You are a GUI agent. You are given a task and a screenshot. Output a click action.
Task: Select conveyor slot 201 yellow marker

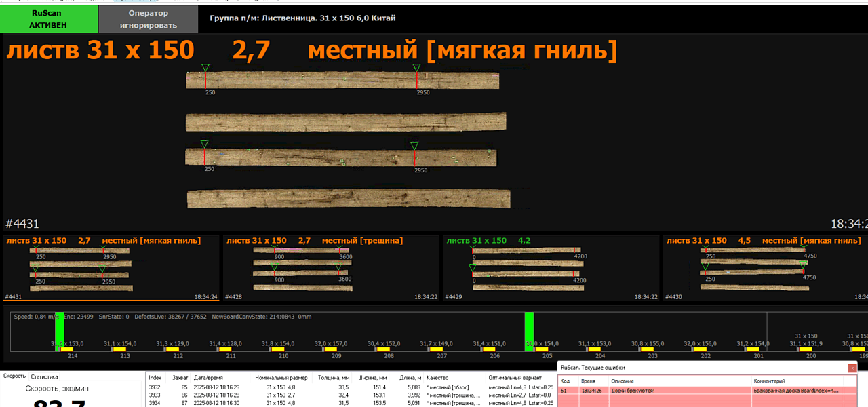click(x=753, y=349)
